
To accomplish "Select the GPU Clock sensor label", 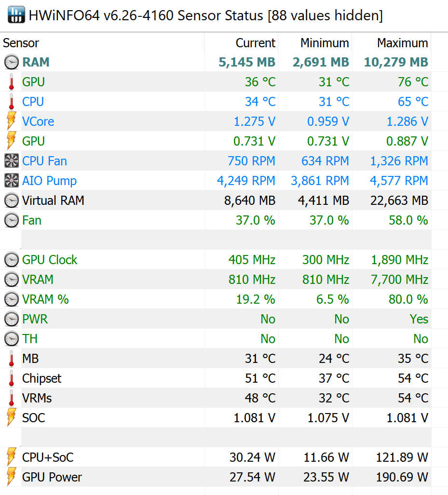I will (x=50, y=260).
